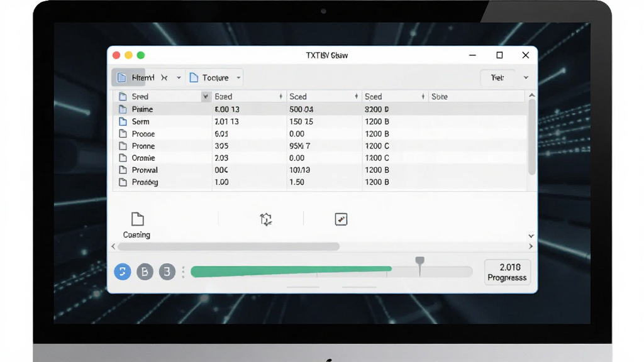Click the edit pencil icon below the table
This screenshot has width=644, height=362.
click(341, 219)
